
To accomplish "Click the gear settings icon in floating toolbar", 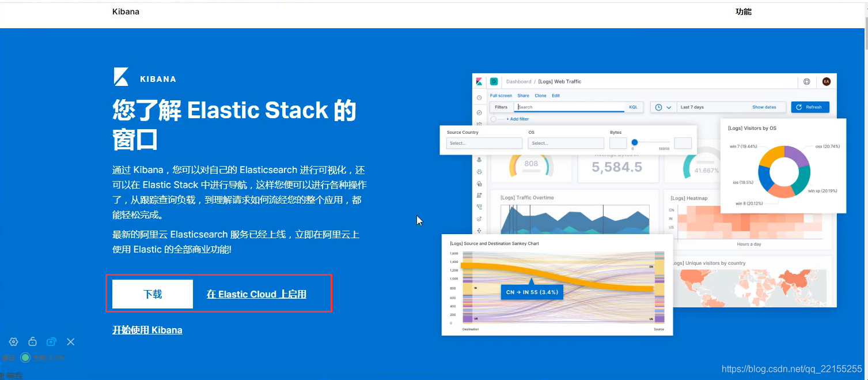I will [x=13, y=341].
